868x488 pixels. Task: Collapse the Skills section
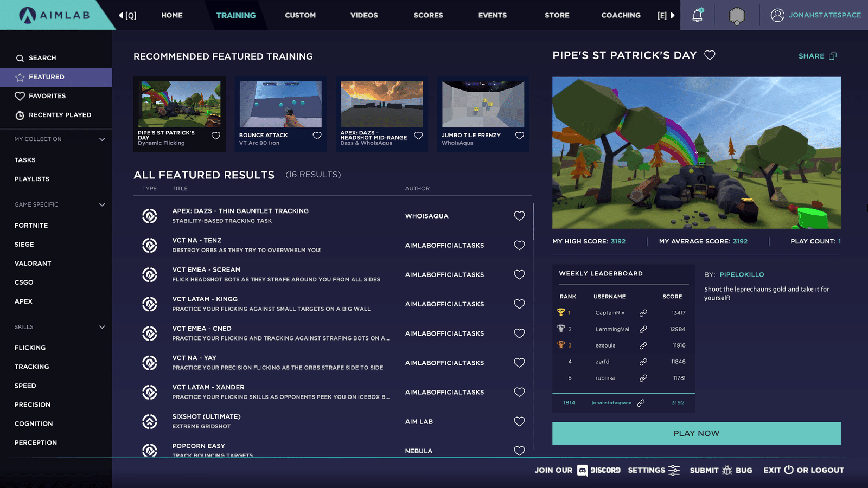coord(102,327)
